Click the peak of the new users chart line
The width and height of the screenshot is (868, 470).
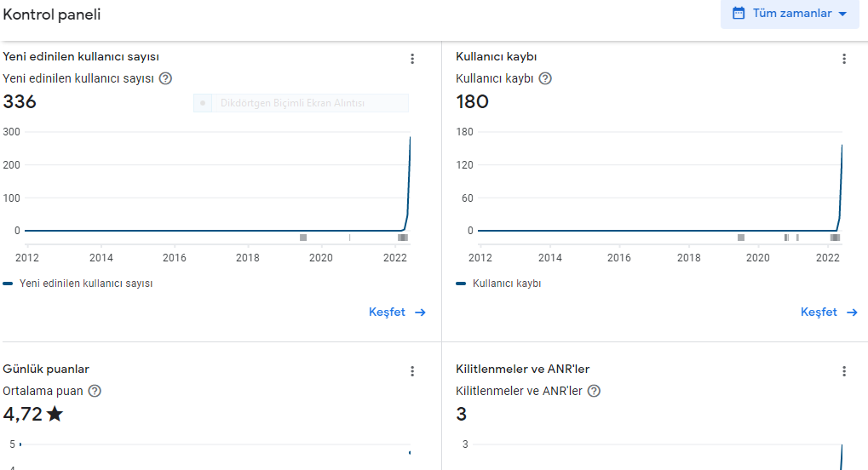(x=410, y=137)
